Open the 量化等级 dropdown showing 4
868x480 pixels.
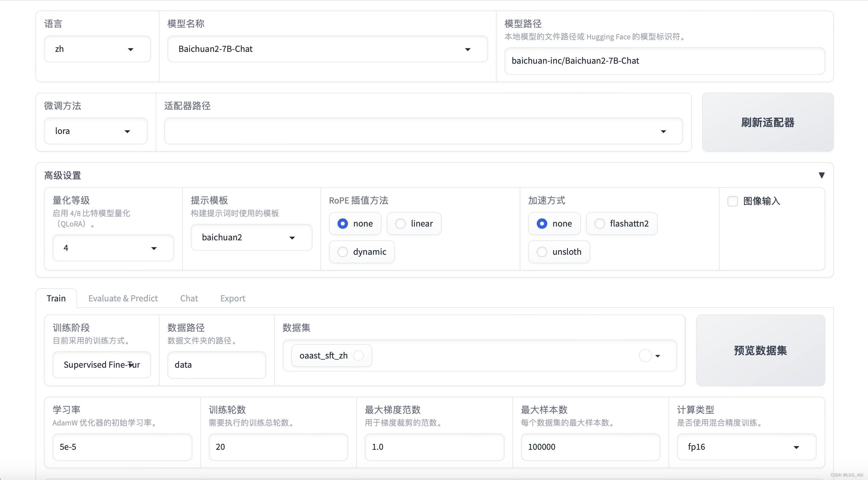pos(113,248)
